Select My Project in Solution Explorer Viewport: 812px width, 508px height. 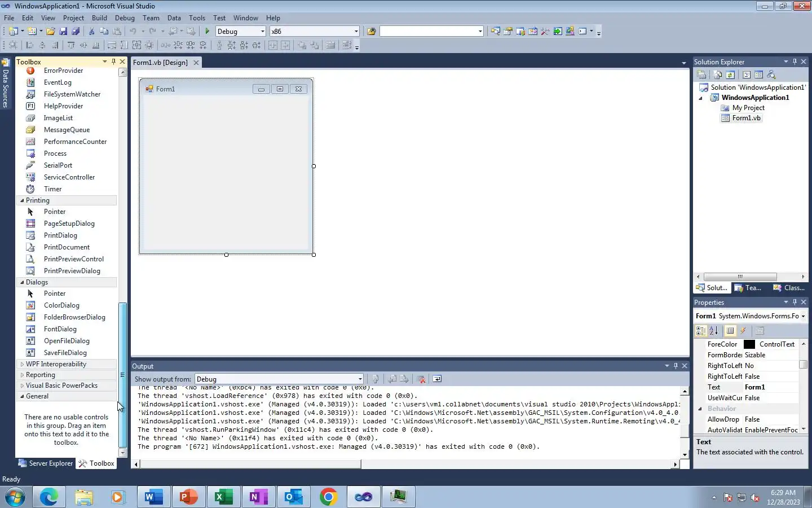[748, 108]
